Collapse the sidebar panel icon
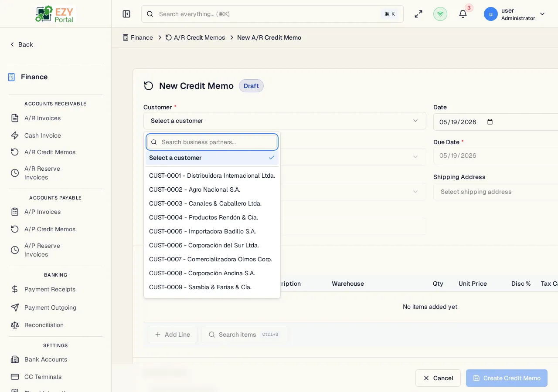Image resolution: width=558 pixels, height=392 pixels. pyautogui.click(x=126, y=14)
